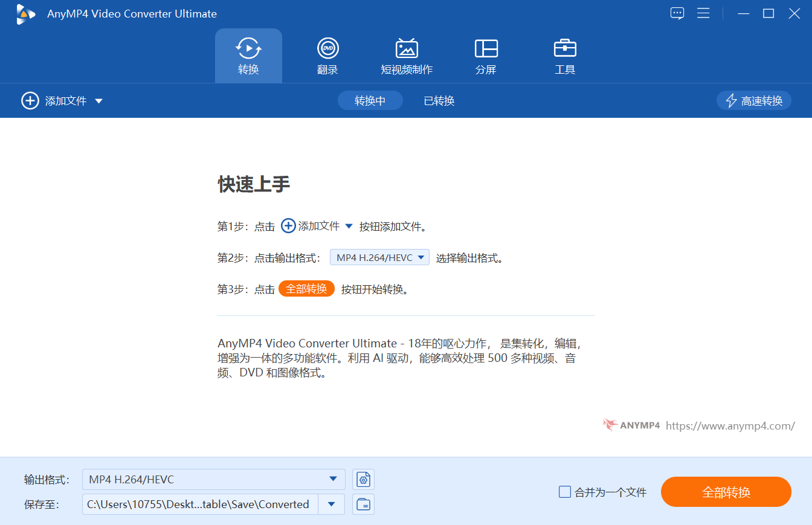
Task: Select the 已转换 sub-tab
Action: click(439, 101)
